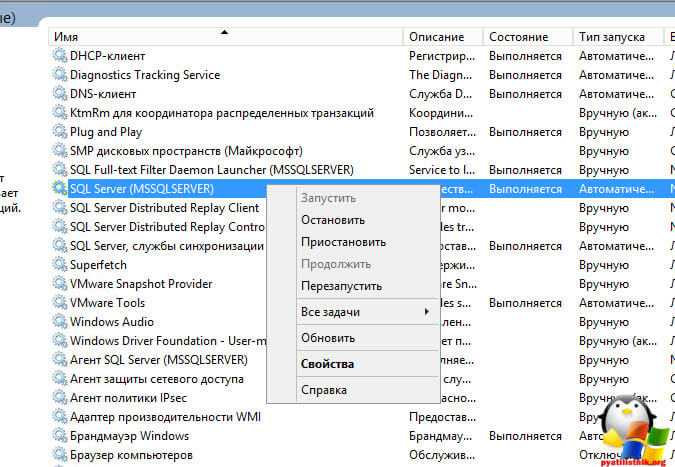Click the gear icon beside Plug and Play
Viewport: 675px width, 467px height.
click(x=59, y=131)
